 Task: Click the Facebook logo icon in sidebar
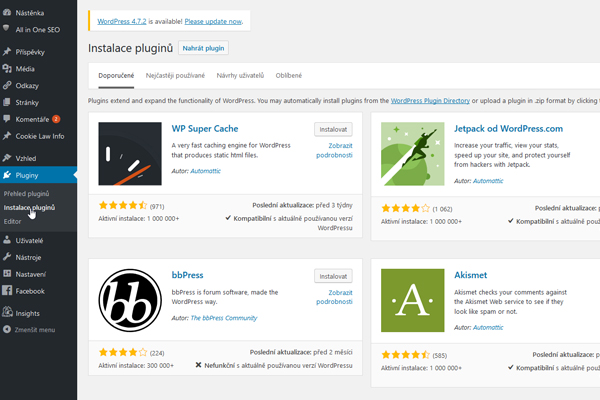click(x=7, y=291)
